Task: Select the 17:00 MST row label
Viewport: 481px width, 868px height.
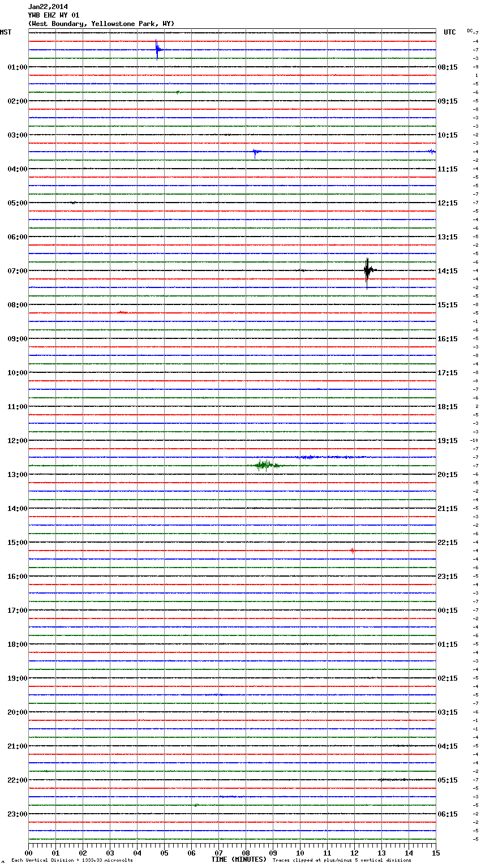Action: [x=17, y=611]
